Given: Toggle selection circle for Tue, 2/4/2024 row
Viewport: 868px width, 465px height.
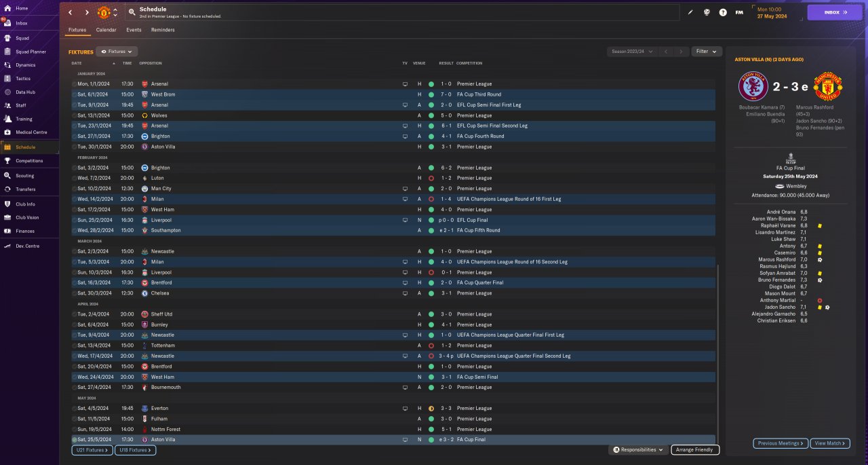Looking at the screenshot, I should (x=74, y=314).
